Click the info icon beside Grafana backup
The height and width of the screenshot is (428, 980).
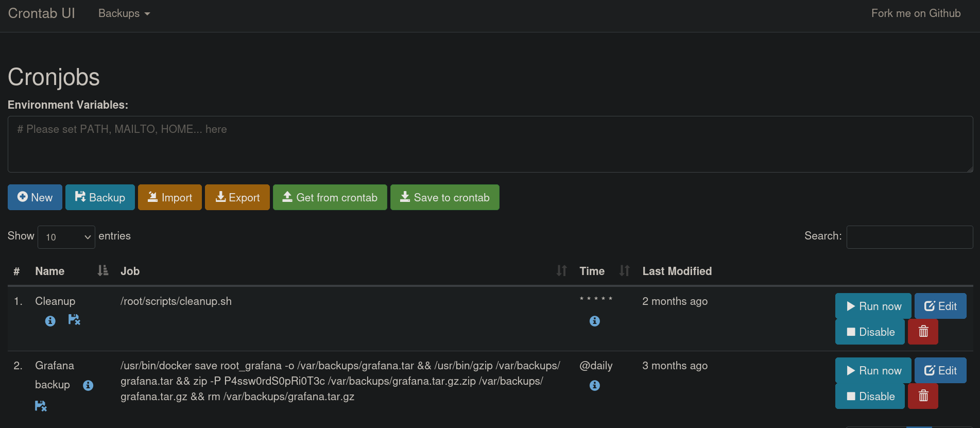click(88, 385)
